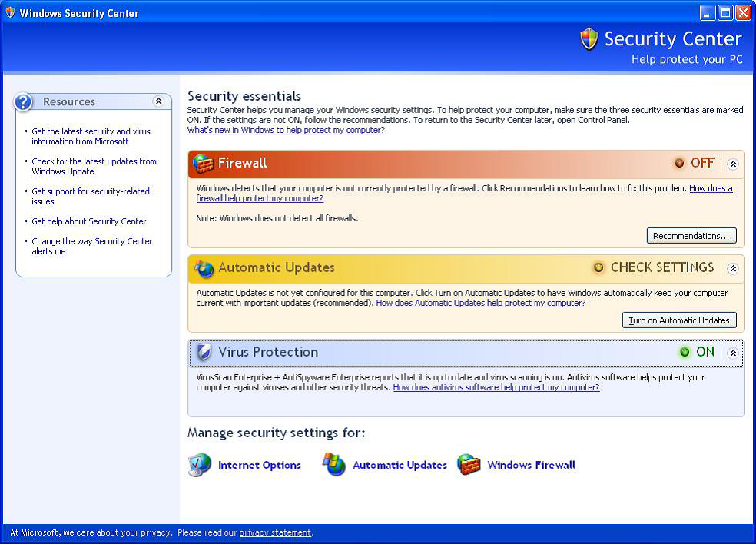Click the Security essentials heading
Screen dimensions: 756x544
(244, 96)
